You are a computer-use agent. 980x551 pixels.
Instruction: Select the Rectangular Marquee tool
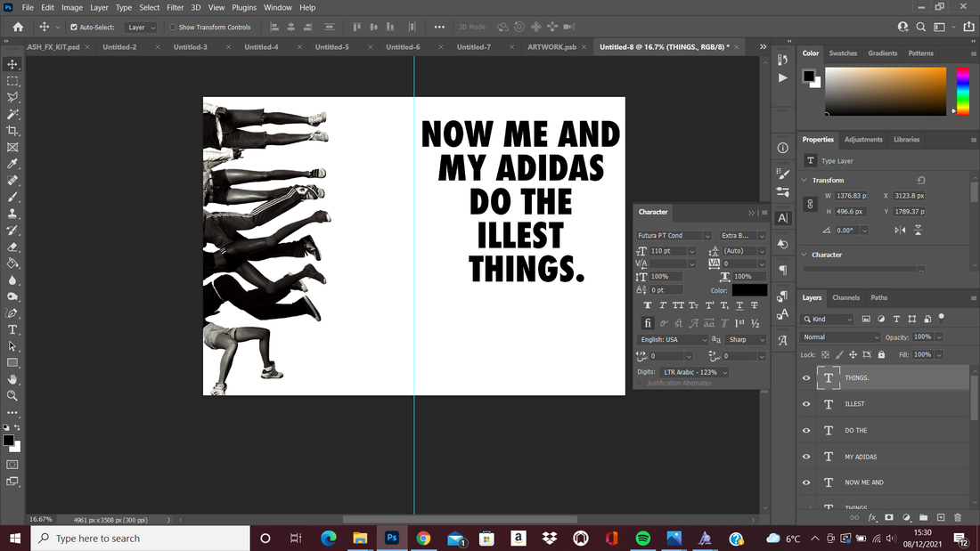12,81
